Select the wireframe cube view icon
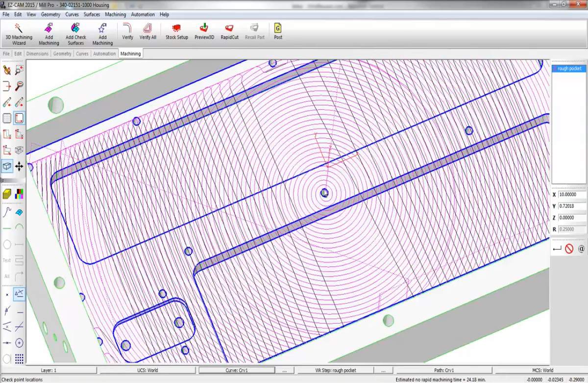The width and height of the screenshot is (588, 383). click(x=19, y=150)
